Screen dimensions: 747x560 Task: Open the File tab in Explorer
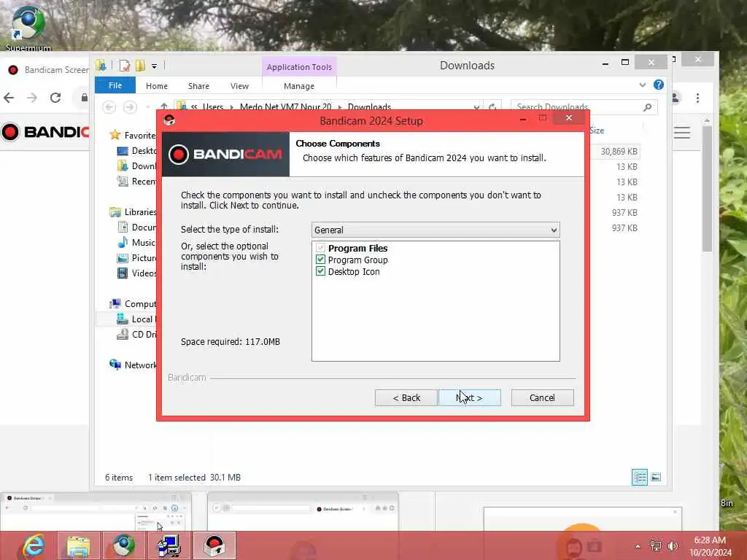click(x=115, y=85)
